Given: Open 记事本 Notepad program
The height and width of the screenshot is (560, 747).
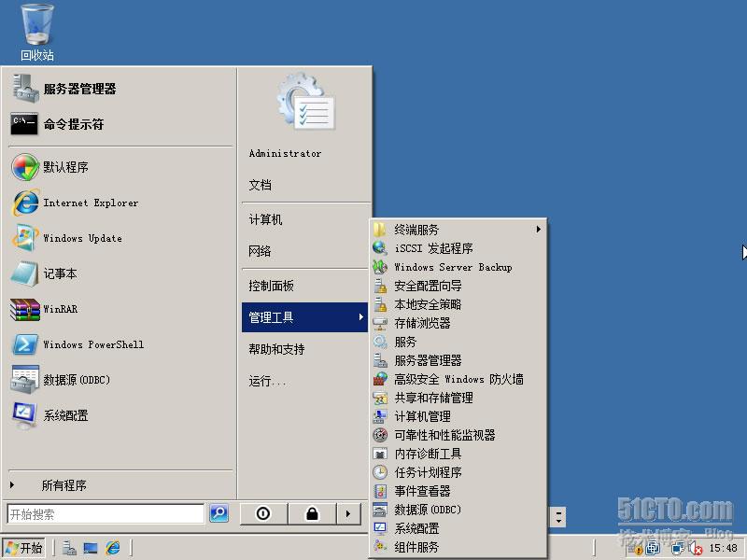Looking at the screenshot, I should 60,273.
